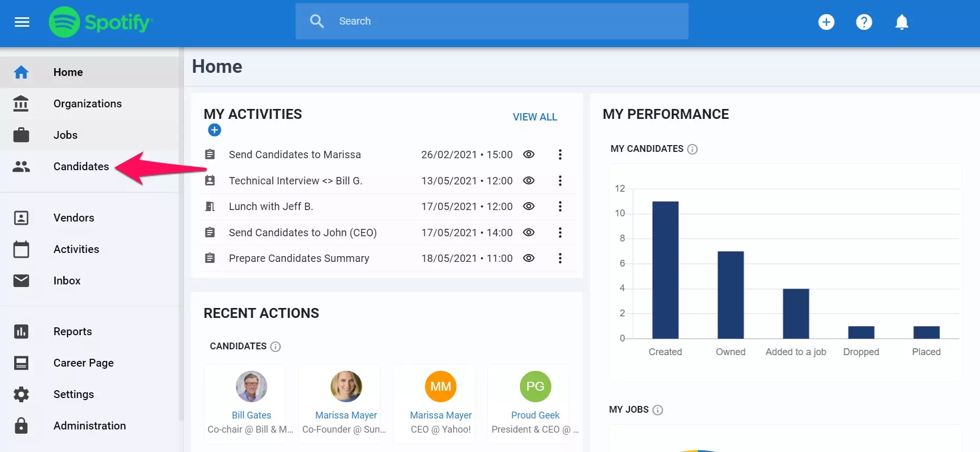This screenshot has height=452, width=980.
Task: Open Lunch with Jeff B. activity
Action: (x=271, y=206)
